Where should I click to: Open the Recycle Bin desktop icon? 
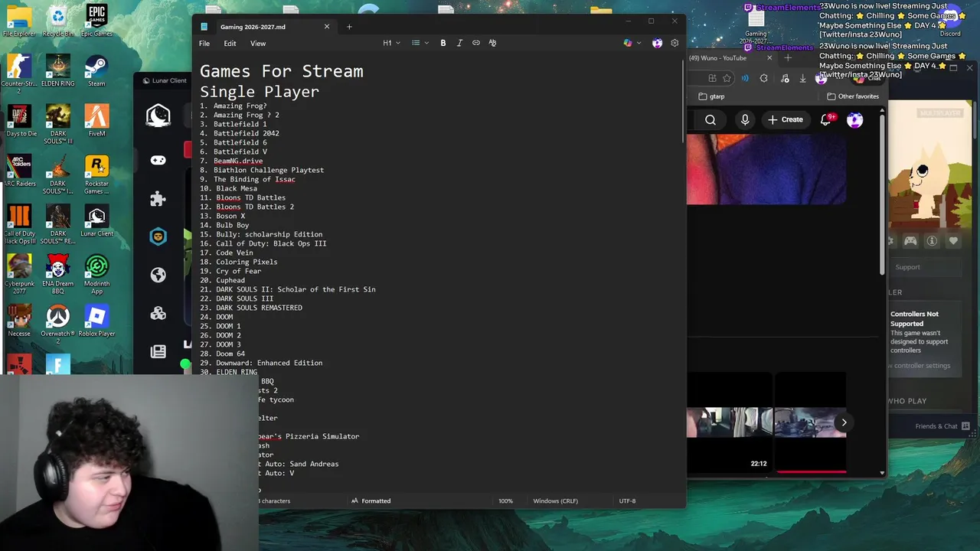58,21
